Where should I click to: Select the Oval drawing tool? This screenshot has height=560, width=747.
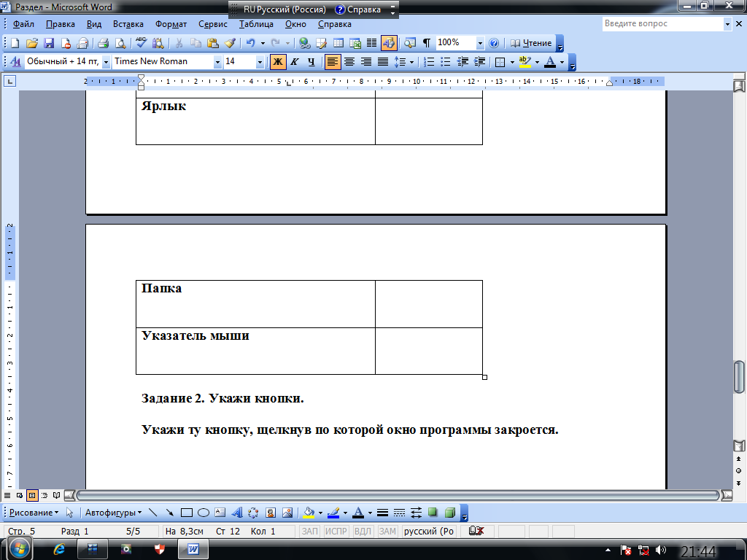click(x=204, y=513)
